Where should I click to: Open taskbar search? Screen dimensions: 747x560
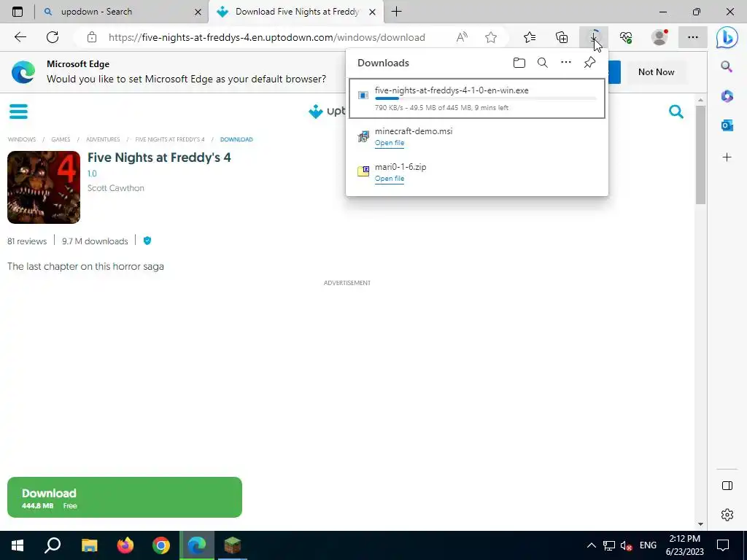(x=53, y=545)
